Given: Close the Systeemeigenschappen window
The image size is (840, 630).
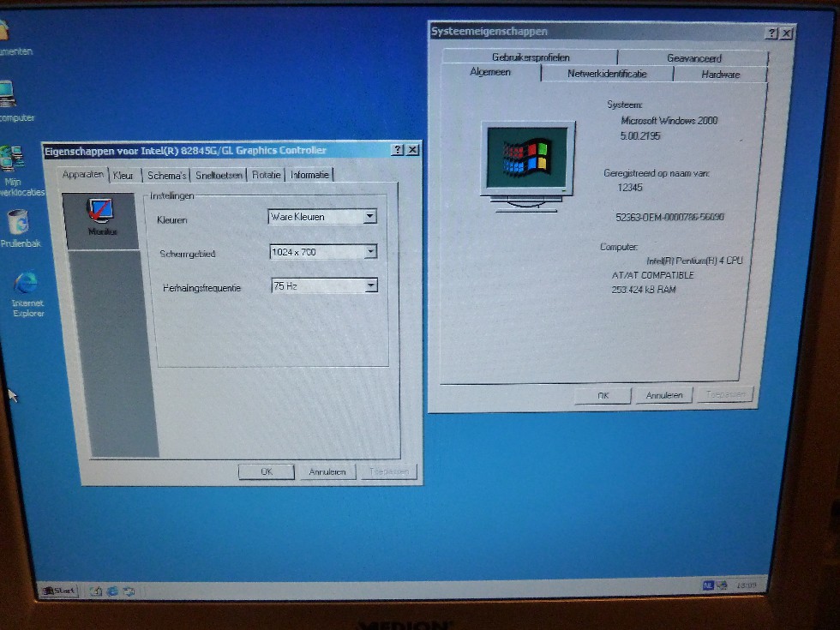Looking at the screenshot, I should 786,33.
